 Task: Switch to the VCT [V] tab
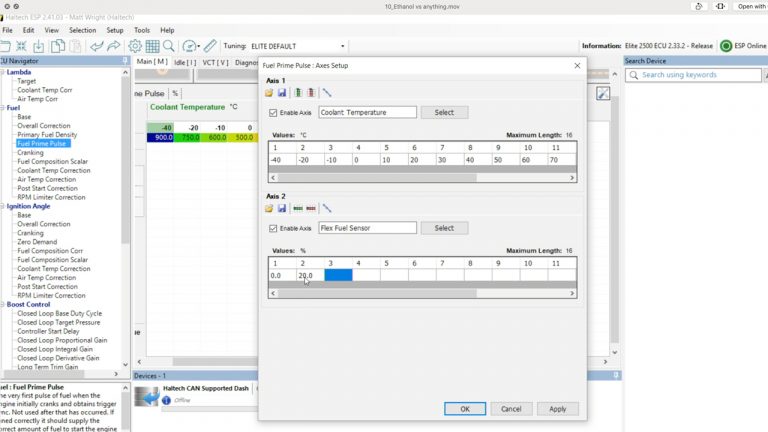[215, 62]
